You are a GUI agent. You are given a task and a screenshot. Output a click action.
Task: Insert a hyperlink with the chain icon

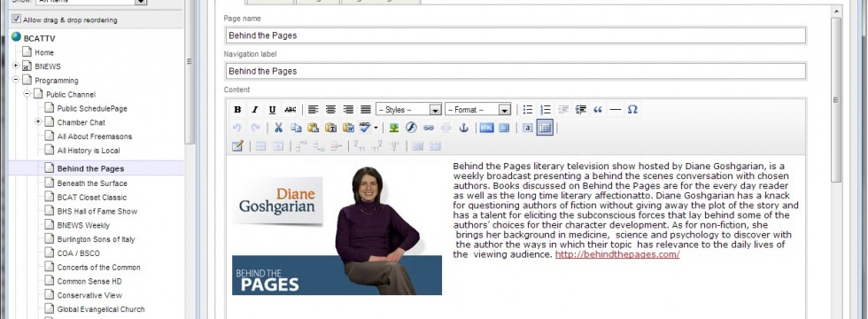429,128
